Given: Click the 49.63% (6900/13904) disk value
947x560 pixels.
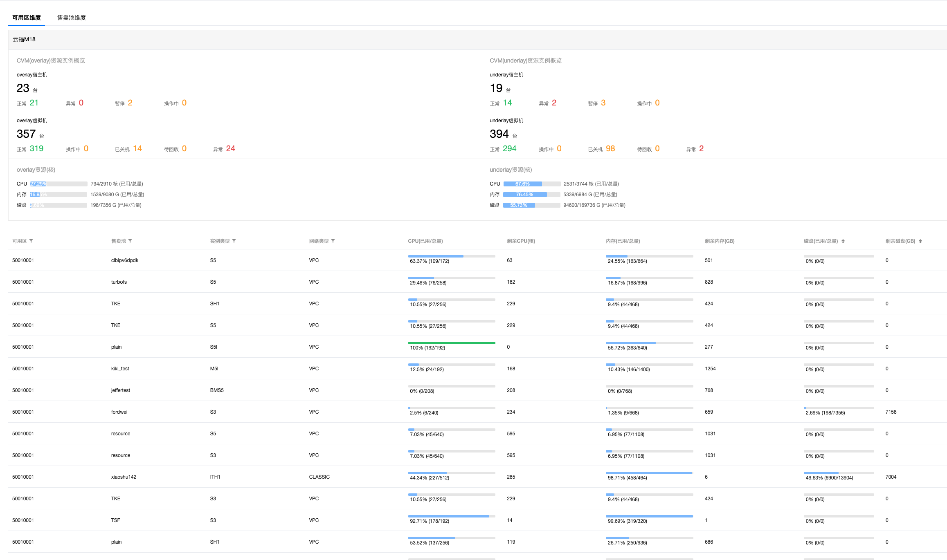Looking at the screenshot, I should pyautogui.click(x=830, y=478).
